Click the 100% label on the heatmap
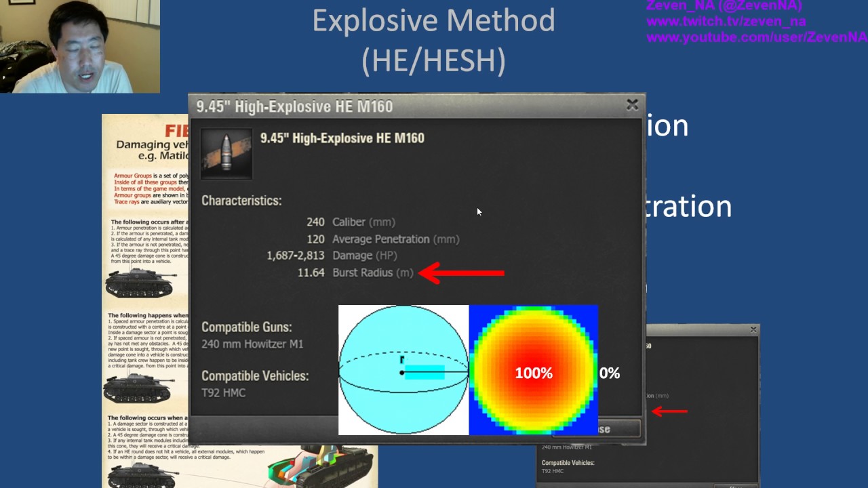The height and width of the screenshot is (488, 868). pos(534,373)
